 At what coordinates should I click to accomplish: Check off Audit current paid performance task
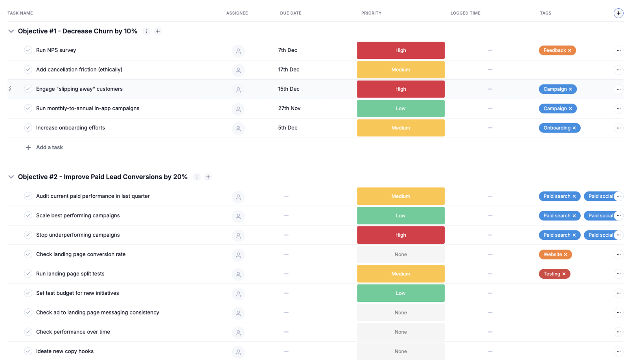click(28, 196)
